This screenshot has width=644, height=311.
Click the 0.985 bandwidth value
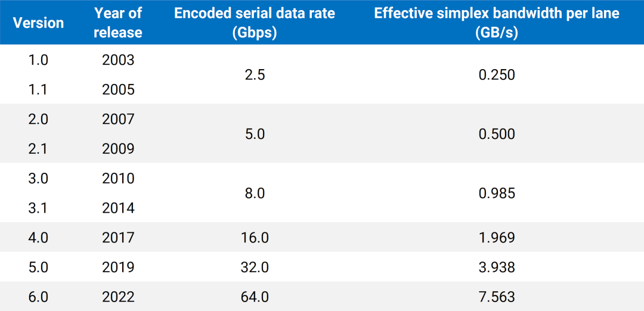click(x=497, y=194)
